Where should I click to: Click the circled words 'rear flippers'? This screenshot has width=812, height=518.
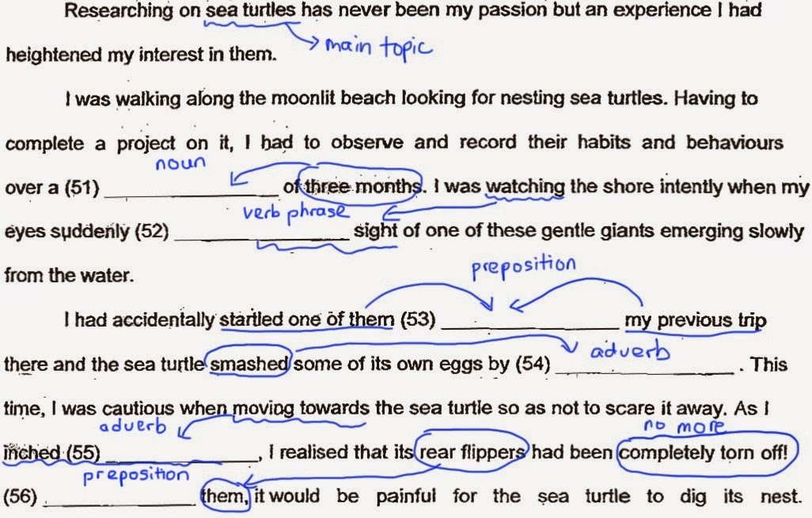point(474,453)
